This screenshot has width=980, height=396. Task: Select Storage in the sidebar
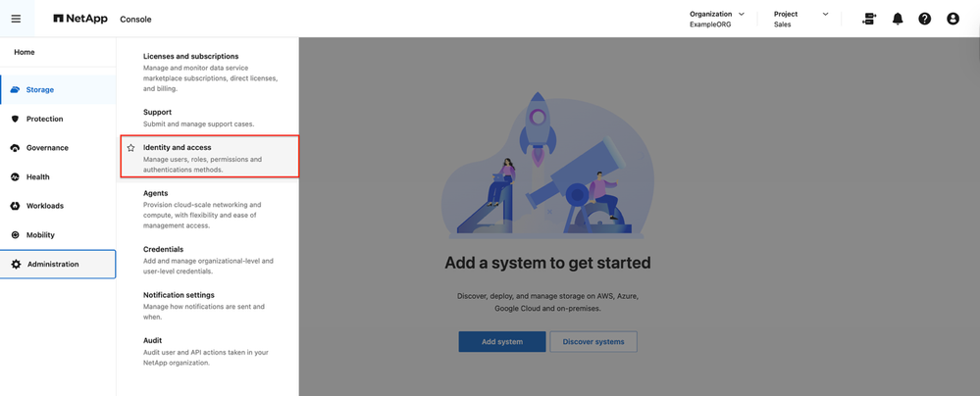click(58, 89)
